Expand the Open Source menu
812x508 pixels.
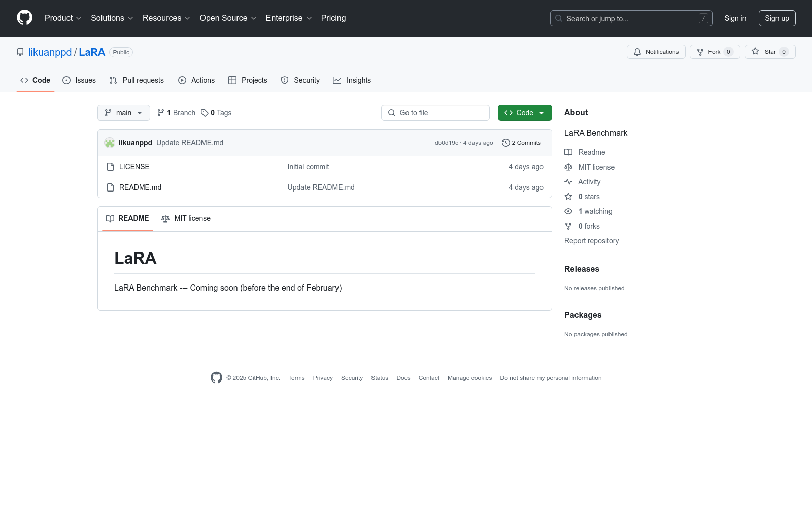(228, 18)
